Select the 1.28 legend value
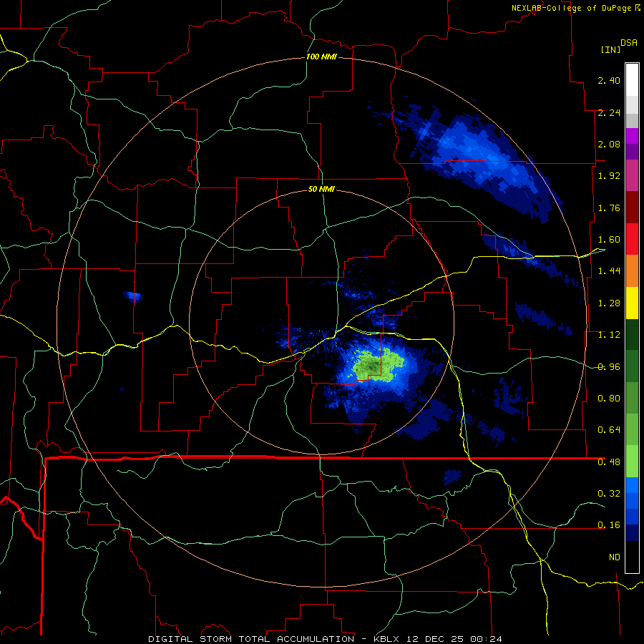Screen dimensions: 644x644 [609, 303]
